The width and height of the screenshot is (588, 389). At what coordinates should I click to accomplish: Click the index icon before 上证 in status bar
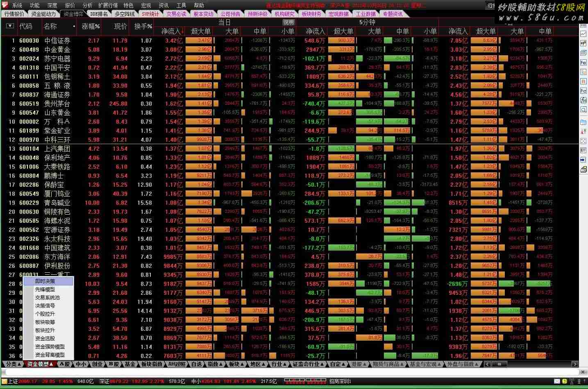click(5, 381)
